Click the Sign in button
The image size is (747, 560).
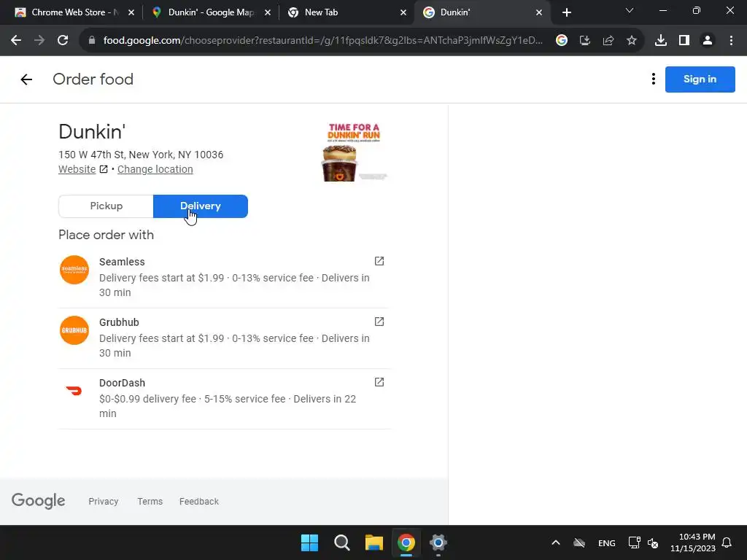coord(700,79)
